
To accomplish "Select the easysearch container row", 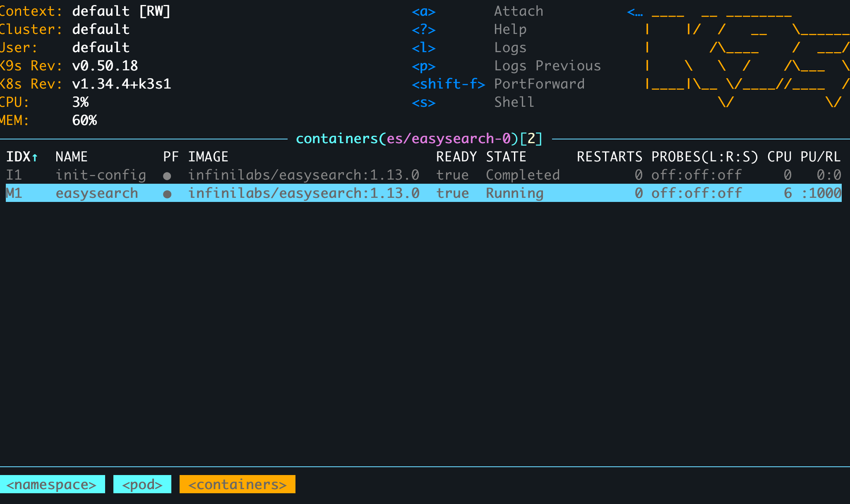I will coord(96,193).
